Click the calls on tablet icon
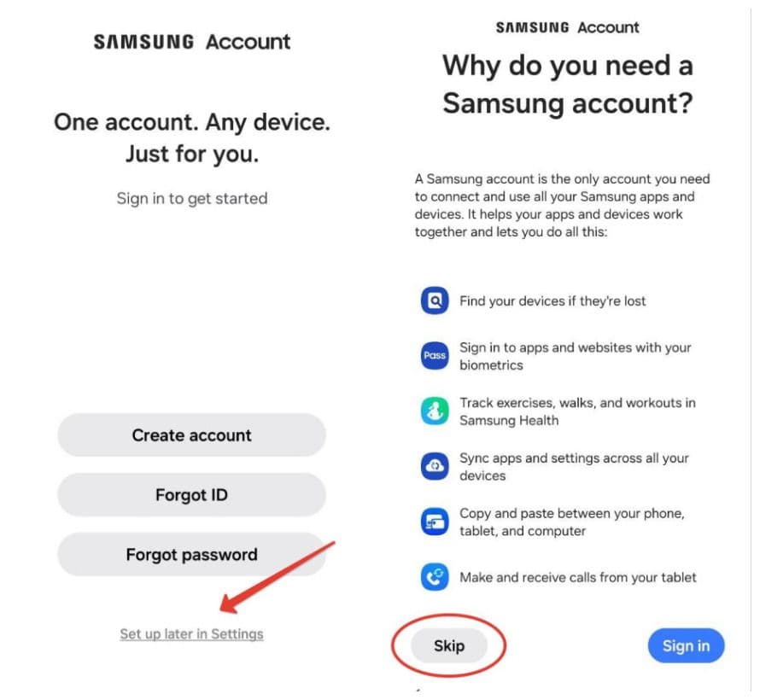 click(x=435, y=577)
